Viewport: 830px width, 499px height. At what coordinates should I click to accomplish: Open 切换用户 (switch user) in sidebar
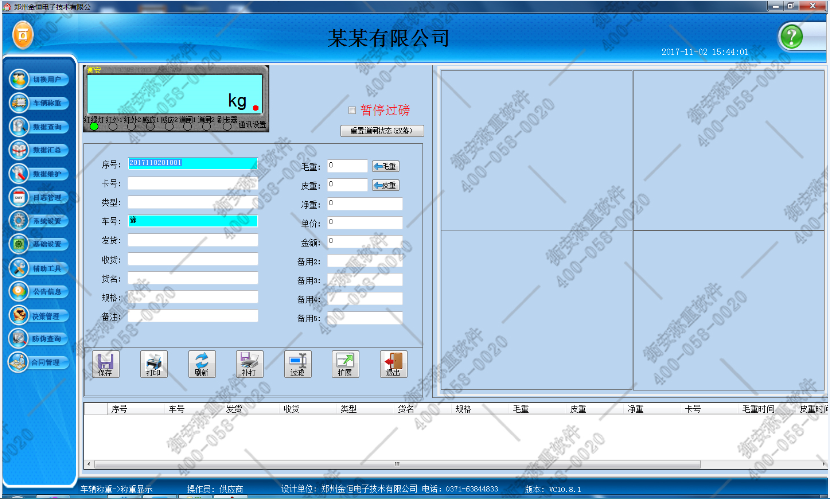(39, 79)
